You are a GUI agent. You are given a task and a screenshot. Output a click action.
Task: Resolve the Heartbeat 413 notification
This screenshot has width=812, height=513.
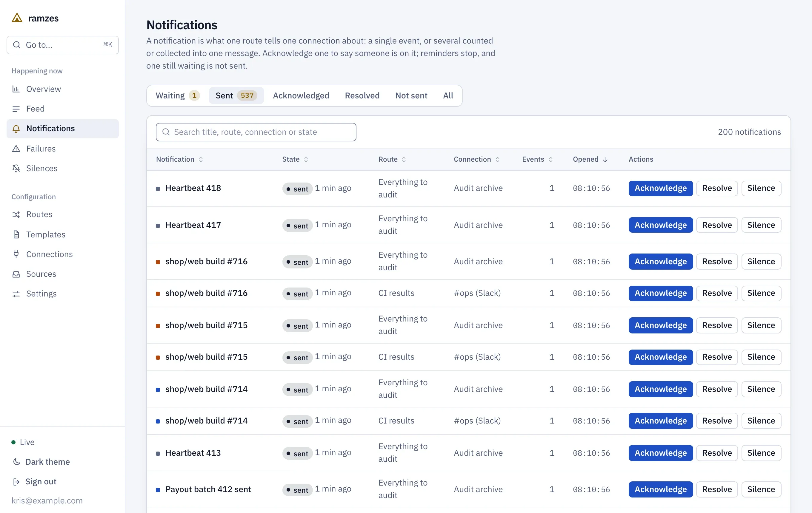click(716, 453)
